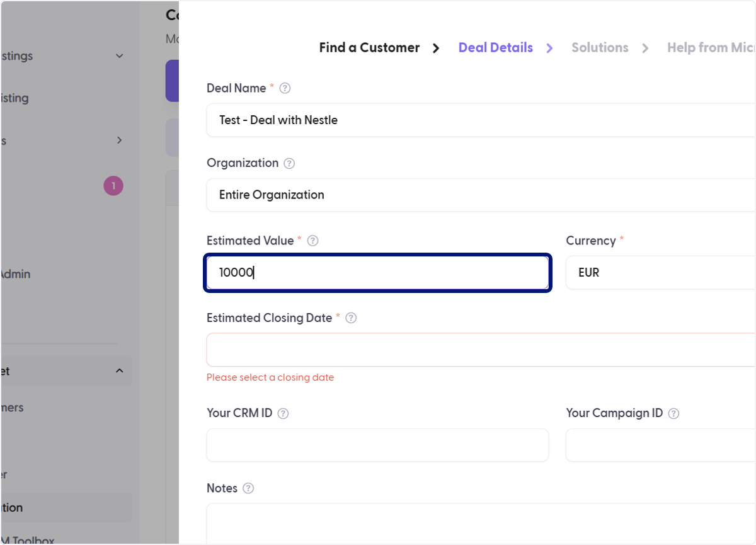This screenshot has height=545, width=756.
Task: Select the Deal Details step
Action: [x=496, y=48]
